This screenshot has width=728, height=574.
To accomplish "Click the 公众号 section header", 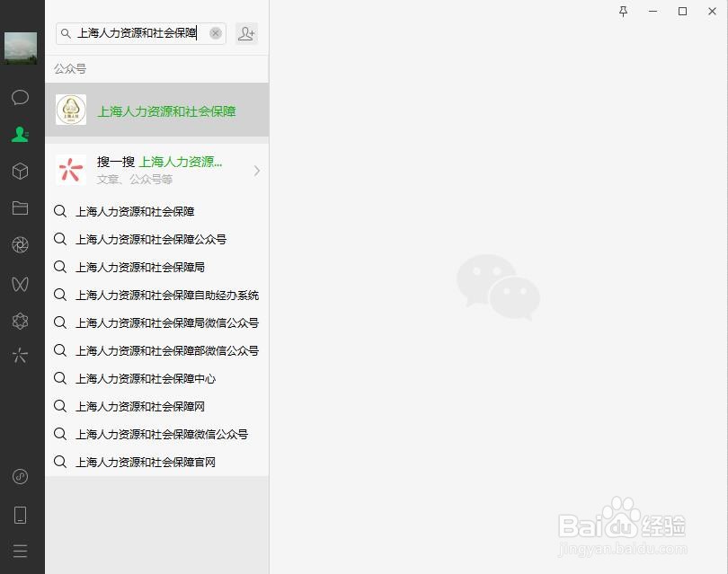I will click(70, 68).
